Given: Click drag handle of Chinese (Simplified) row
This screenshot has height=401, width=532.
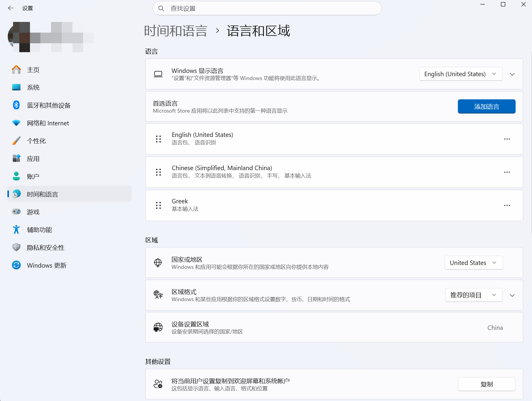Looking at the screenshot, I should point(158,172).
